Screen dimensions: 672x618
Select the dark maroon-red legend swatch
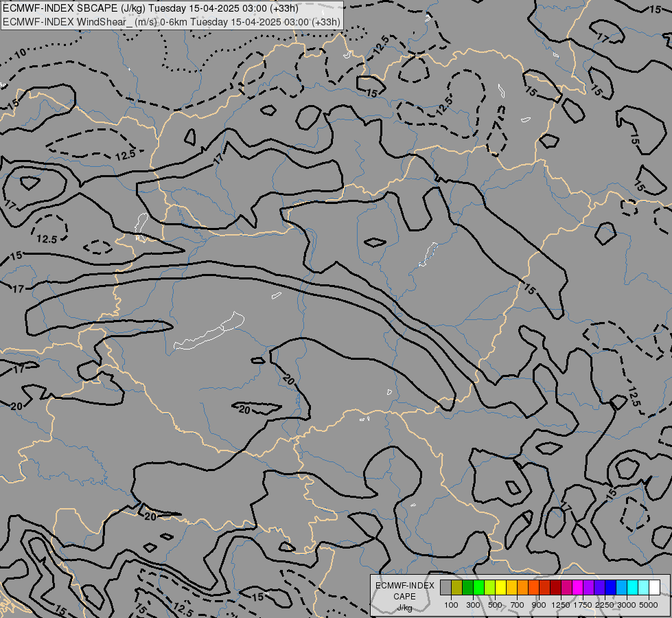point(556,588)
